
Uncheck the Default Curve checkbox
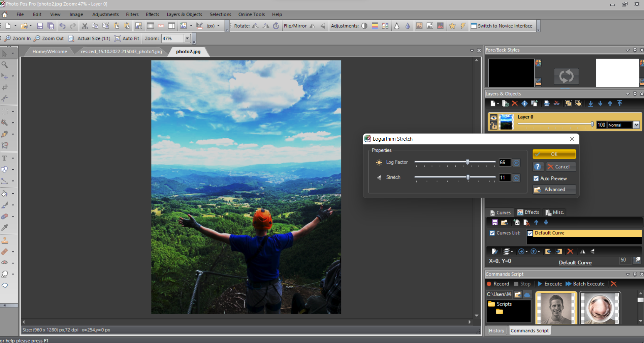(530, 233)
